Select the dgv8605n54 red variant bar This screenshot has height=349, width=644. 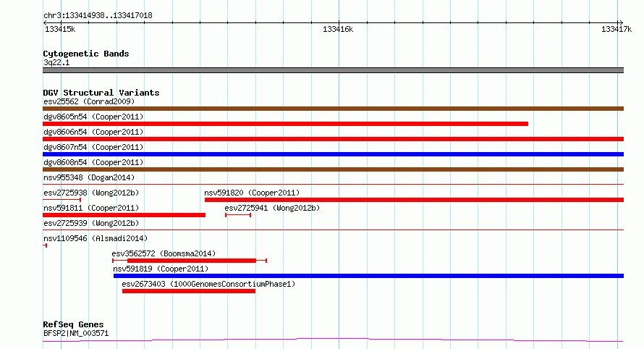pos(285,124)
